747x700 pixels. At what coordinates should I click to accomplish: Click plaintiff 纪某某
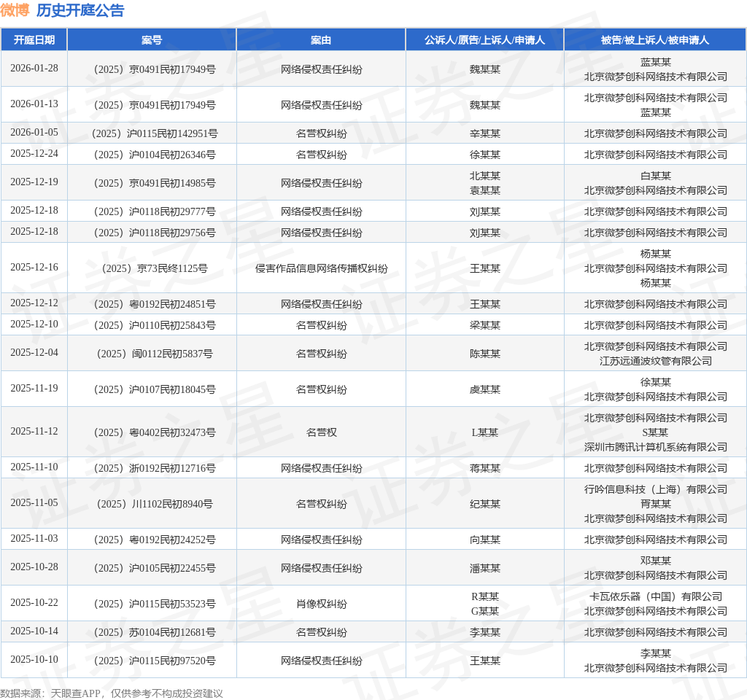tap(485, 504)
